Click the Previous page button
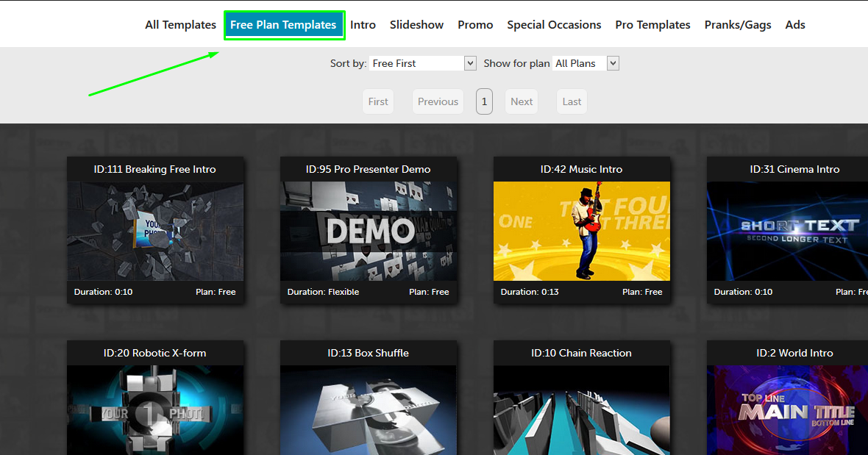 [x=437, y=101]
